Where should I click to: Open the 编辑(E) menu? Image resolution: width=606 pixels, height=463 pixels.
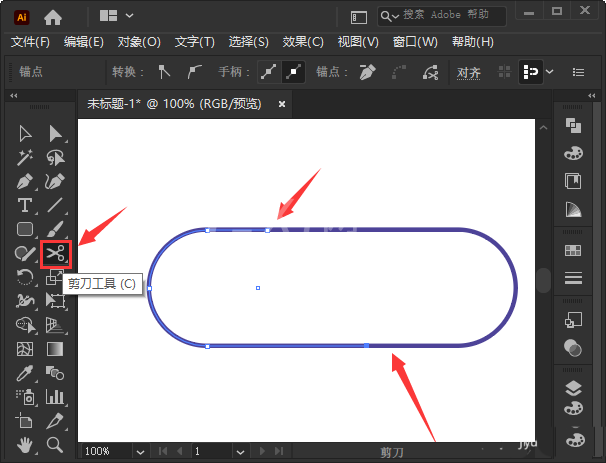click(83, 42)
